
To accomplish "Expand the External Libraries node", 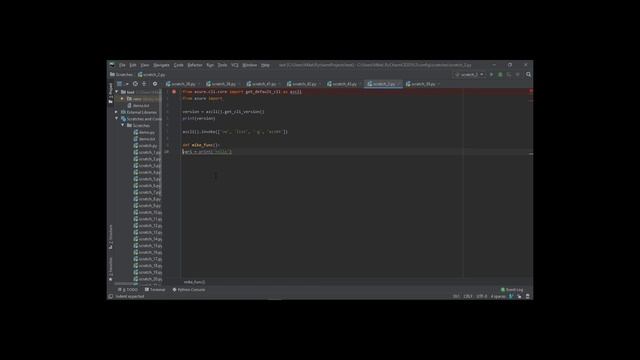I will (x=117, y=112).
